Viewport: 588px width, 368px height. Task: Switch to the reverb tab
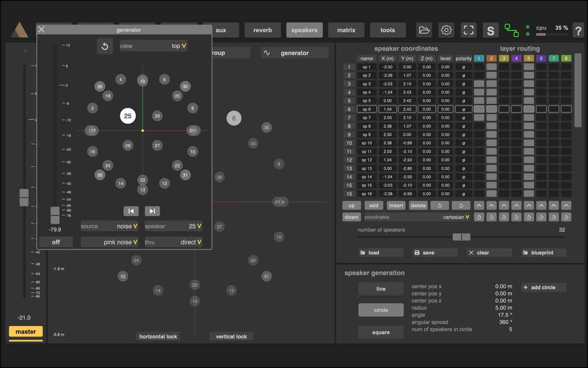coord(262,30)
